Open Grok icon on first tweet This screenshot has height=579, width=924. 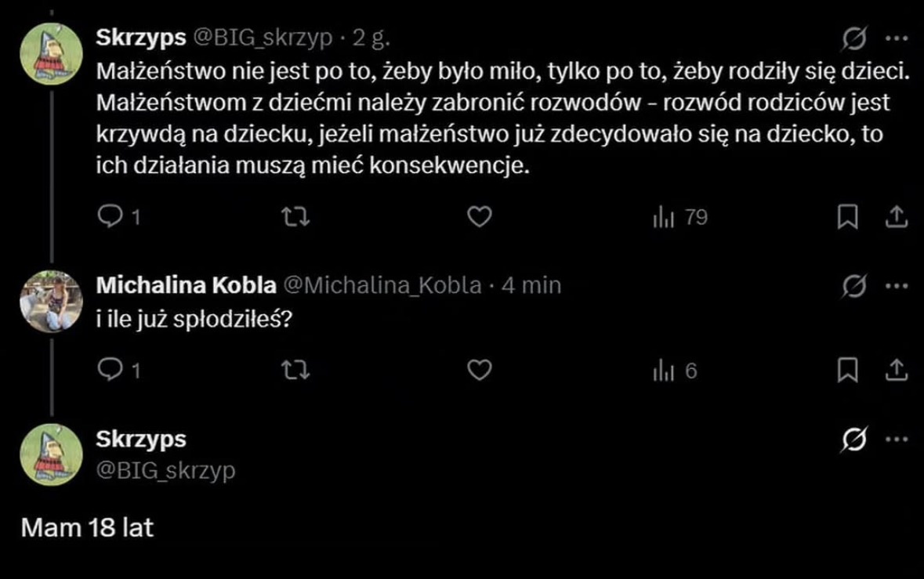click(854, 38)
